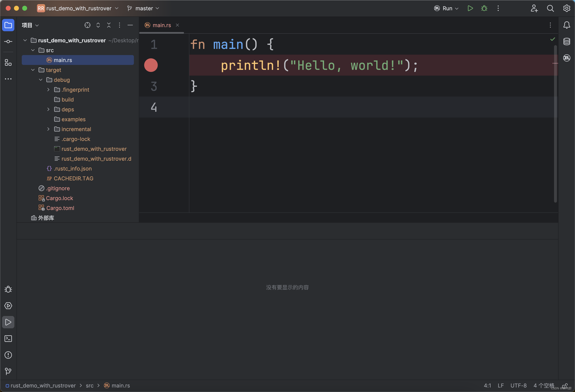This screenshot has width=575, height=392.
Task: Open the Cargo tool window on right
Action: pos(567,58)
